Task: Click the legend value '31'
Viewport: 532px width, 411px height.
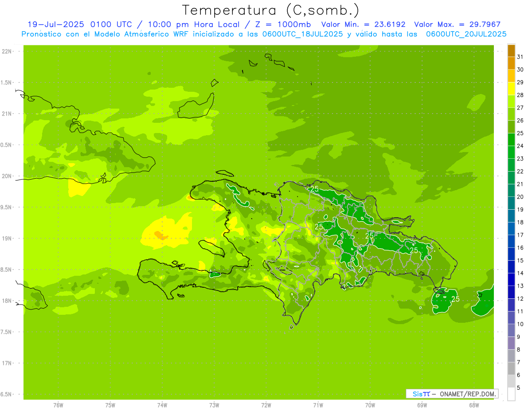Action: [520, 57]
